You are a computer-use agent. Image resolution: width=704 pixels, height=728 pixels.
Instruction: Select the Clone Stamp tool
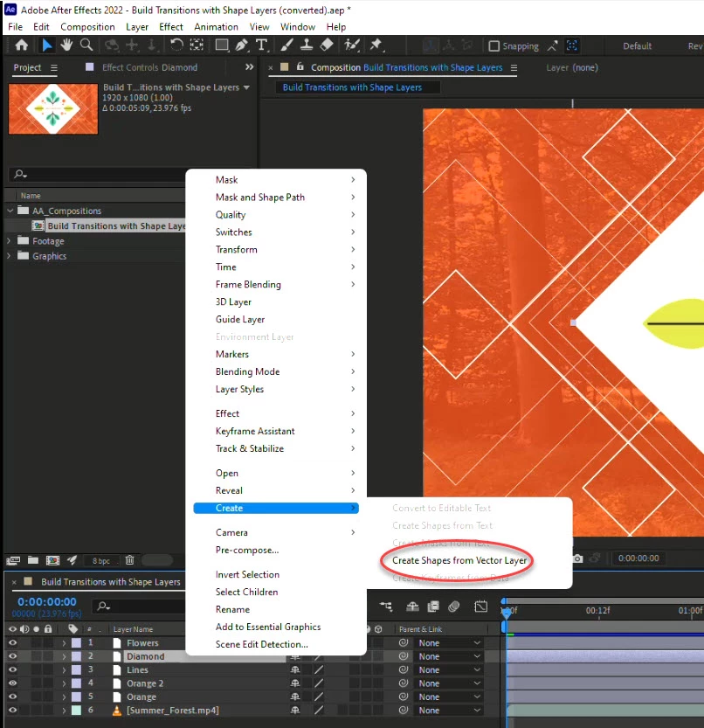click(307, 45)
